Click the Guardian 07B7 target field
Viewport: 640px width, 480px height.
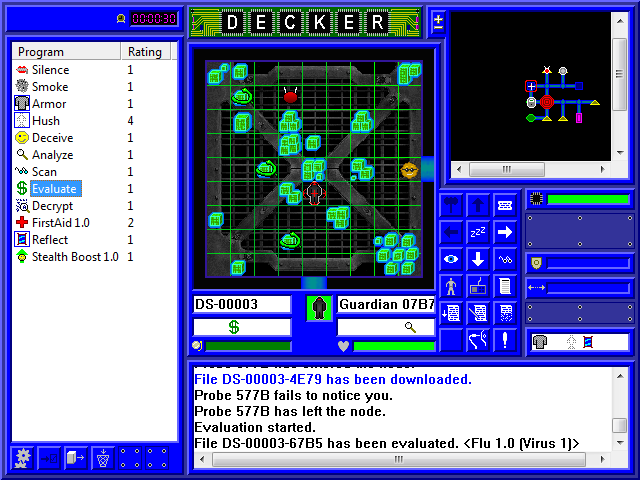point(386,304)
